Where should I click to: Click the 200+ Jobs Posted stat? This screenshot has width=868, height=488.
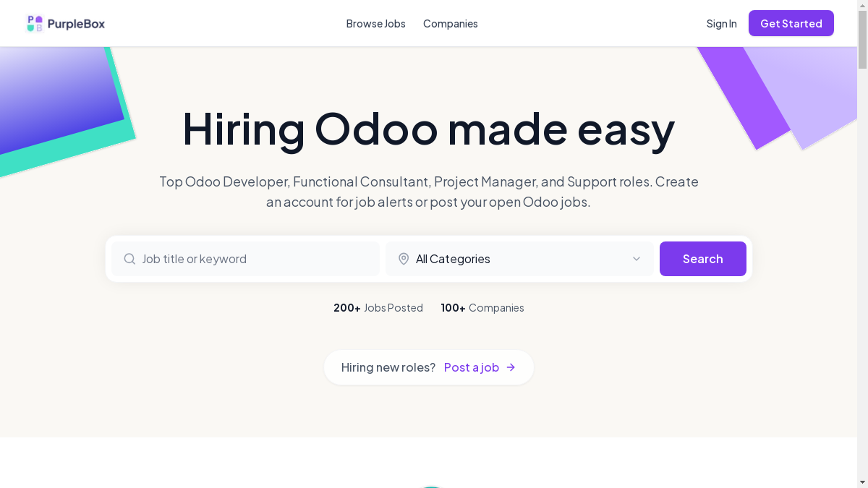[x=378, y=308]
